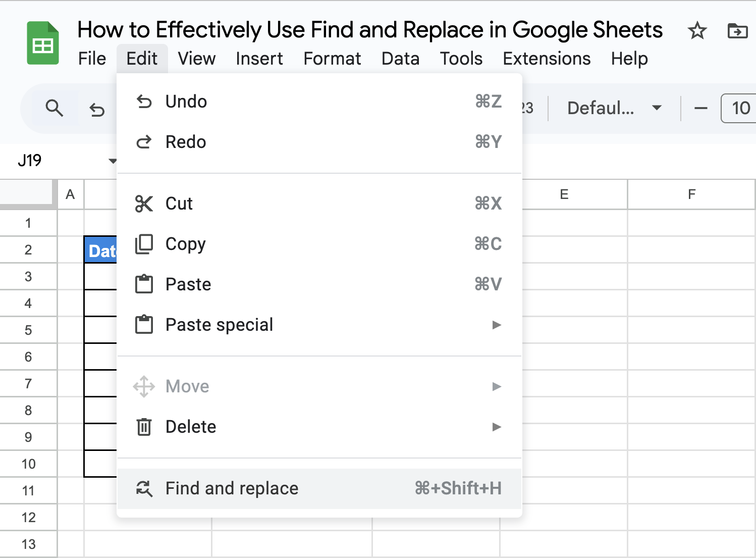Open the Default font dropdown
This screenshot has width=756, height=558.
tap(614, 108)
